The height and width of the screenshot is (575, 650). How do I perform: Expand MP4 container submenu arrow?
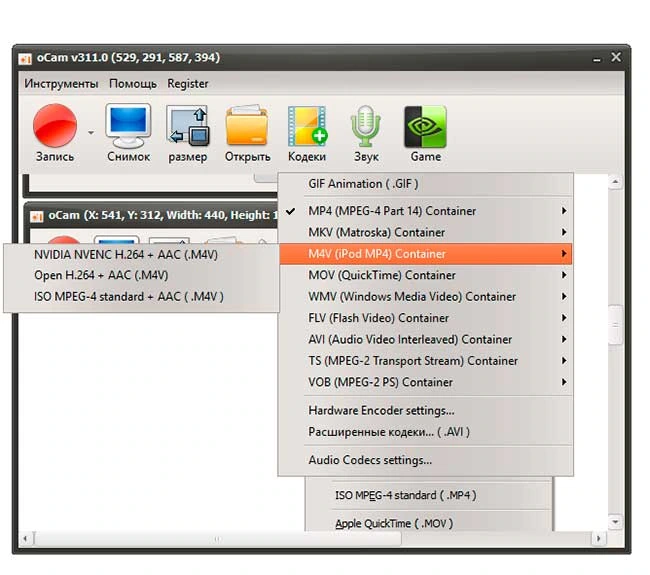564,211
